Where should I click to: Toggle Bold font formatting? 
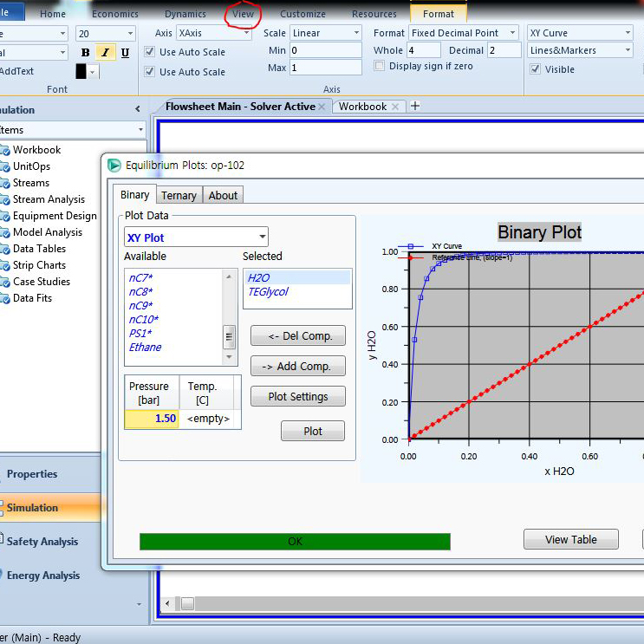coord(85,53)
